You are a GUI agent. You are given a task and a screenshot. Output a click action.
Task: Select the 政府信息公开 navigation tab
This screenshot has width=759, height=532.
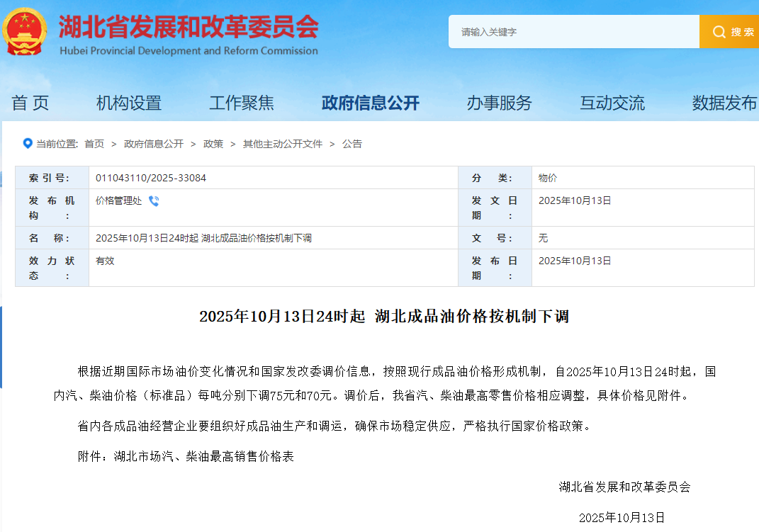click(371, 103)
